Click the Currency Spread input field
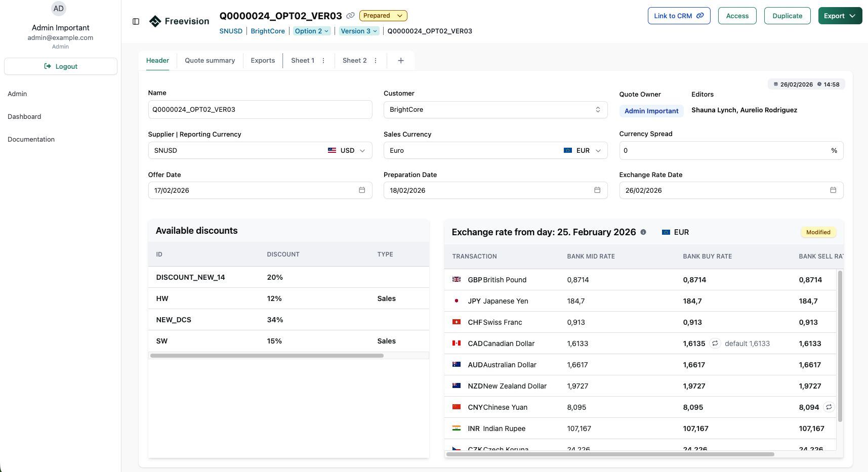 724,151
